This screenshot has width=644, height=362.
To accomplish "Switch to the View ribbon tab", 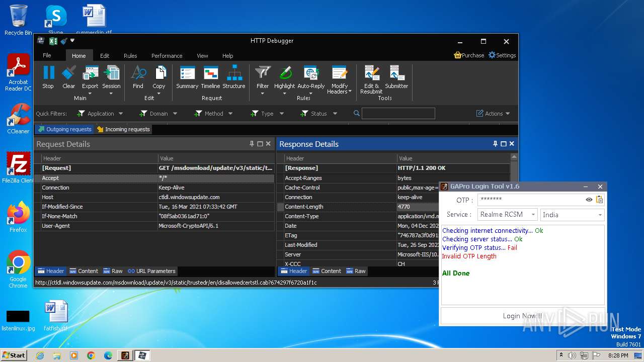I will pos(202,56).
